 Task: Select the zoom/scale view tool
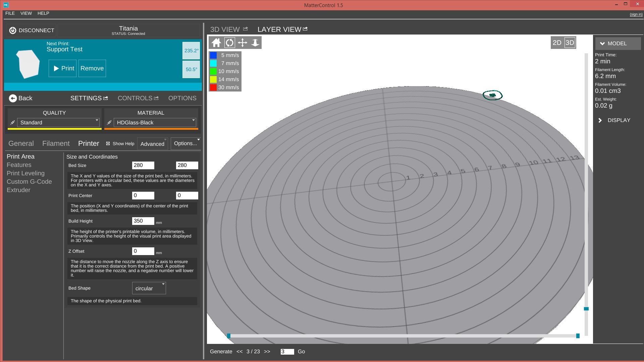255,43
